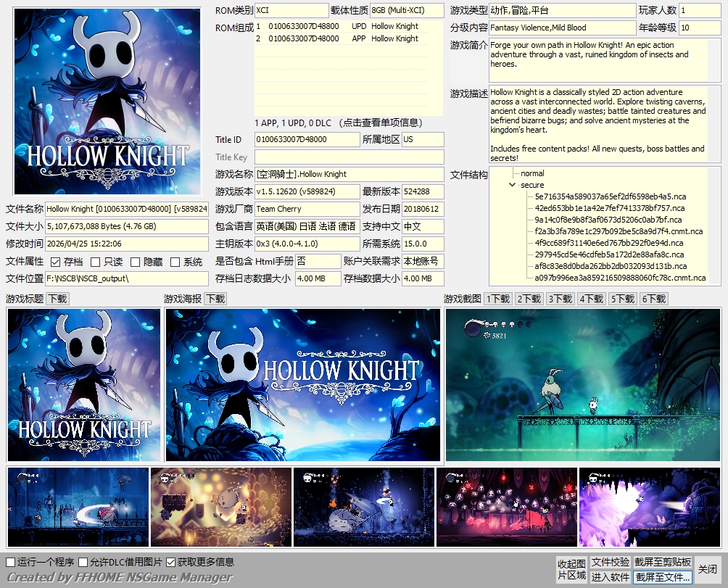The height and width of the screenshot is (588, 728).
Task: Click the 分级内容 Fantasy Violence field
Action: click(562, 28)
